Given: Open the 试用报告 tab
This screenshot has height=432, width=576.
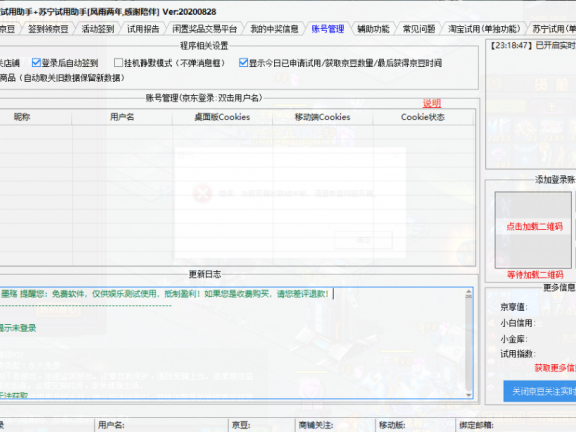Looking at the screenshot, I should point(143,29).
